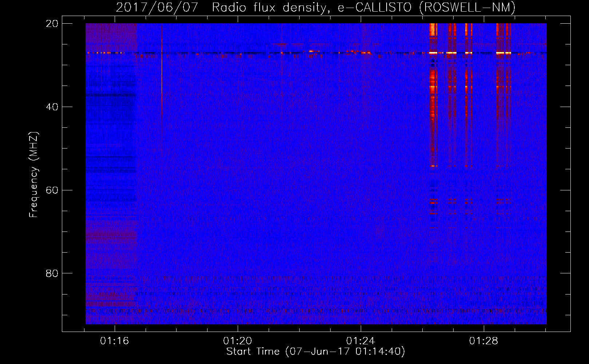Click the 20 MHz frequency tick label
Screen dimensions: 589x364
(x=52, y=24)
